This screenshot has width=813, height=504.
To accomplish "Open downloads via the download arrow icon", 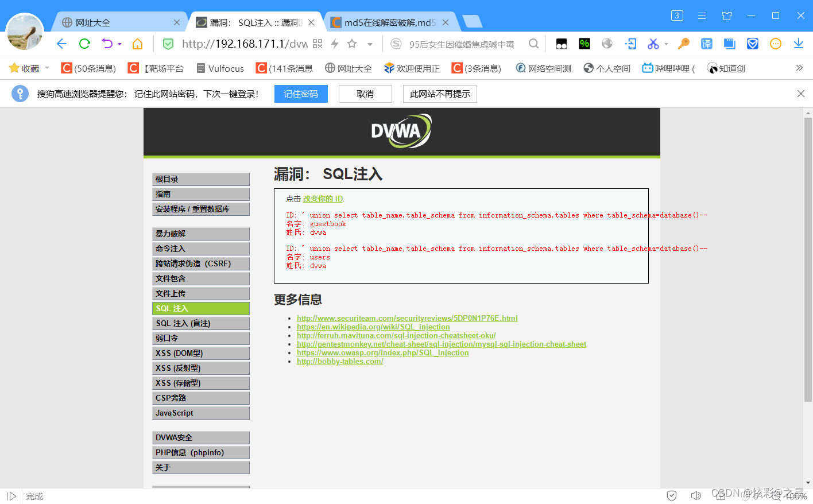I will click(x=798, y=44).
